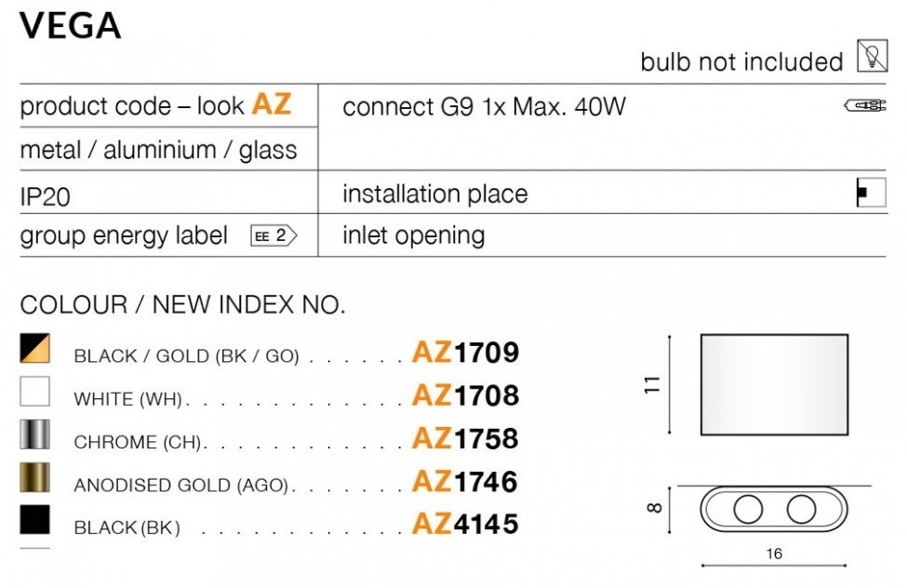Click product index AZ1709
Screen dimensions: 907x588
(x=465, y=353)
